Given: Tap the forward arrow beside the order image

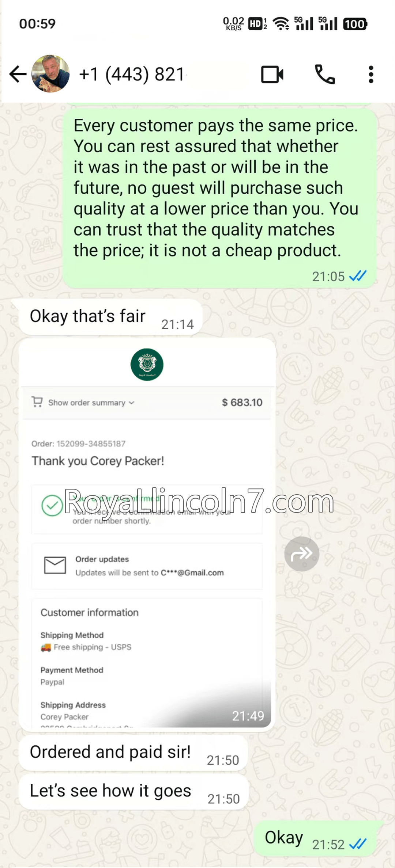Looking at the screenshot, I should click(302, 554).
